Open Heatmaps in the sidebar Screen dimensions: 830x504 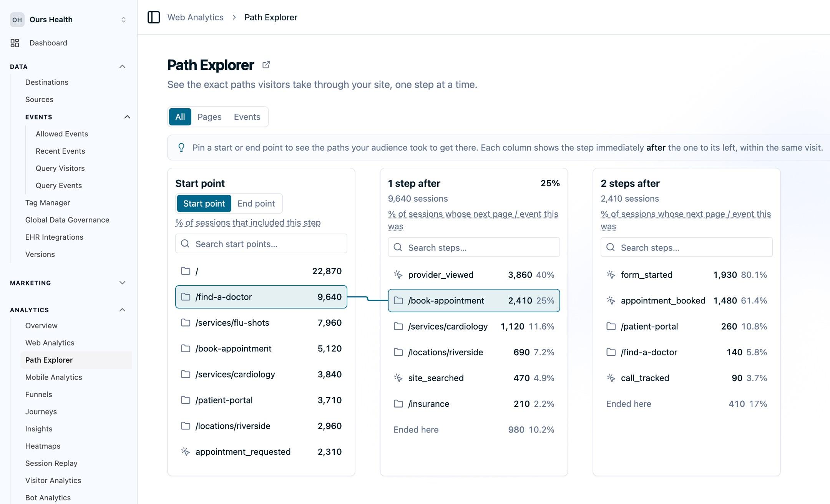tap(43, 446)
